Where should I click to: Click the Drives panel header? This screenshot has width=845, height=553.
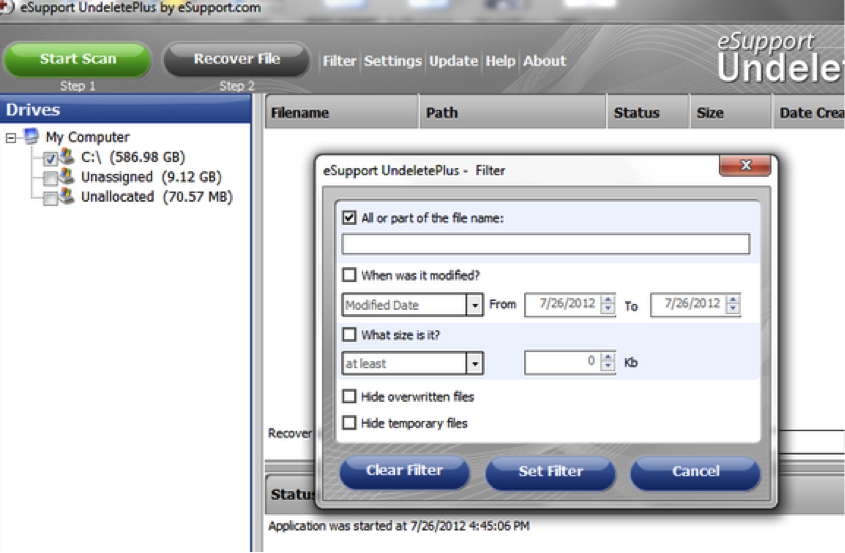coord(126,109)
